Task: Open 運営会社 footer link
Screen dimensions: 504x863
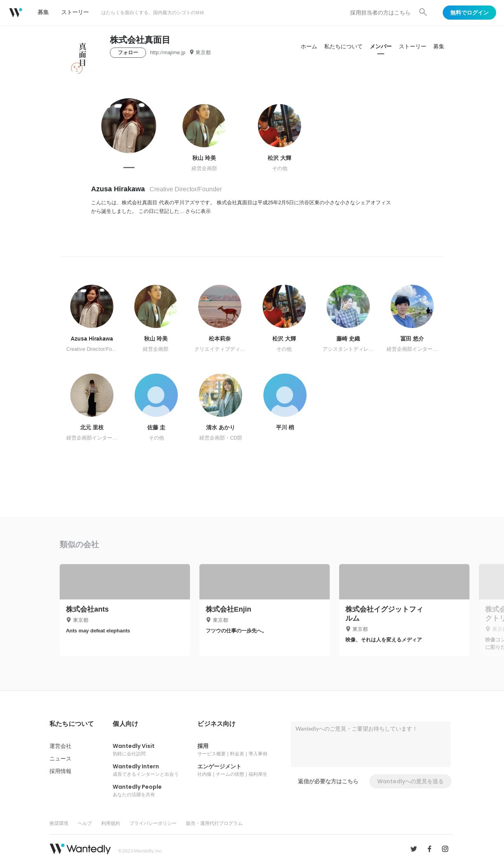Action: pyautogui.click(x=60, y=746)
